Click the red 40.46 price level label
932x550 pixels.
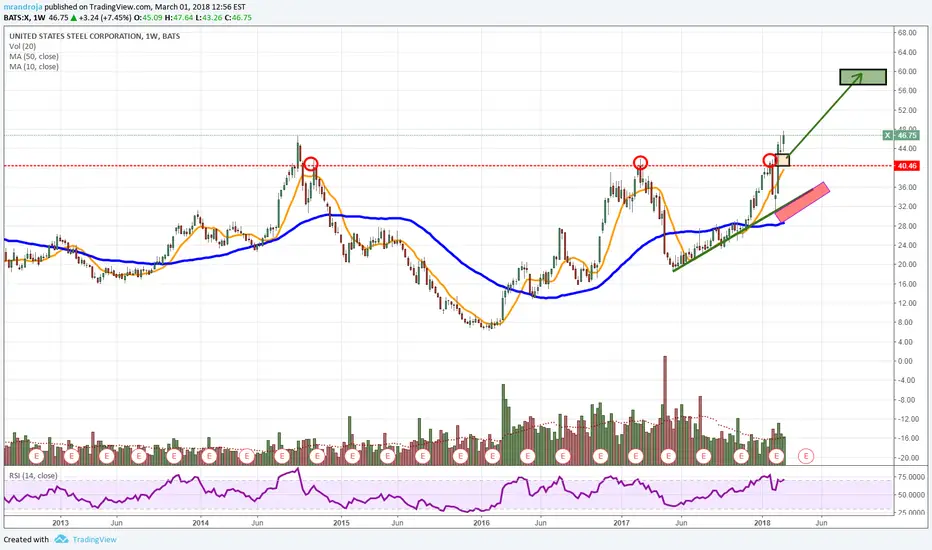[x=907, y=166]
